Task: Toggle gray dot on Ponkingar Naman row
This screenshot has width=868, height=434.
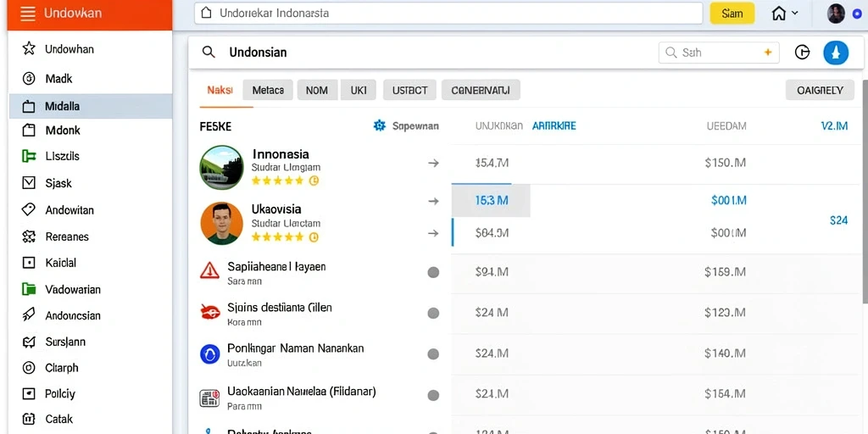Action: (x=433, y=353)
